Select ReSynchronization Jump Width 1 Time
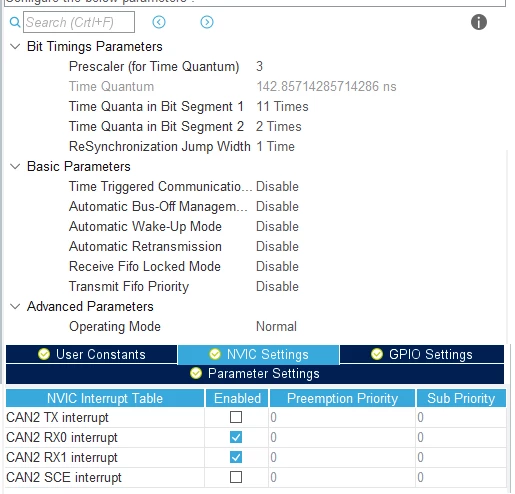The width and height of the screenshot is (515, 494). (x=275, y=146)
